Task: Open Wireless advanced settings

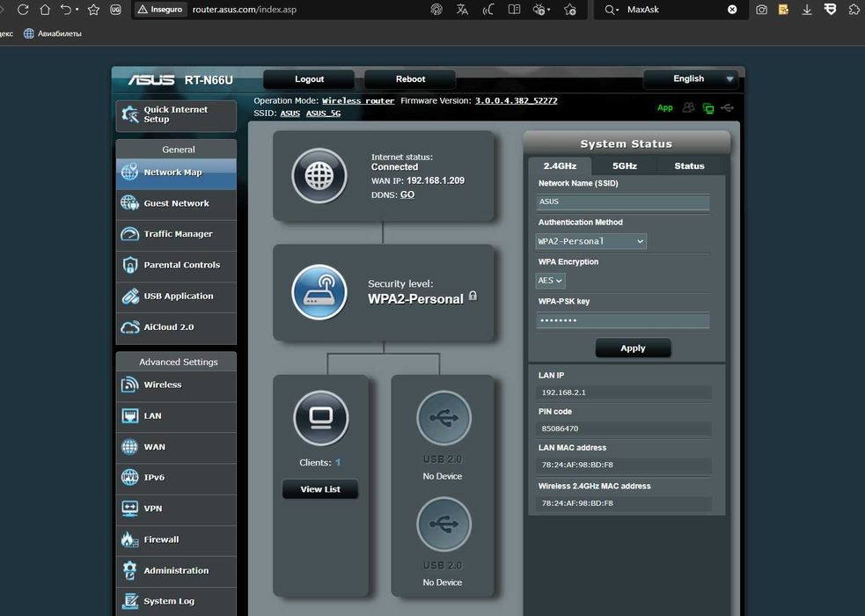Action: 176,385
